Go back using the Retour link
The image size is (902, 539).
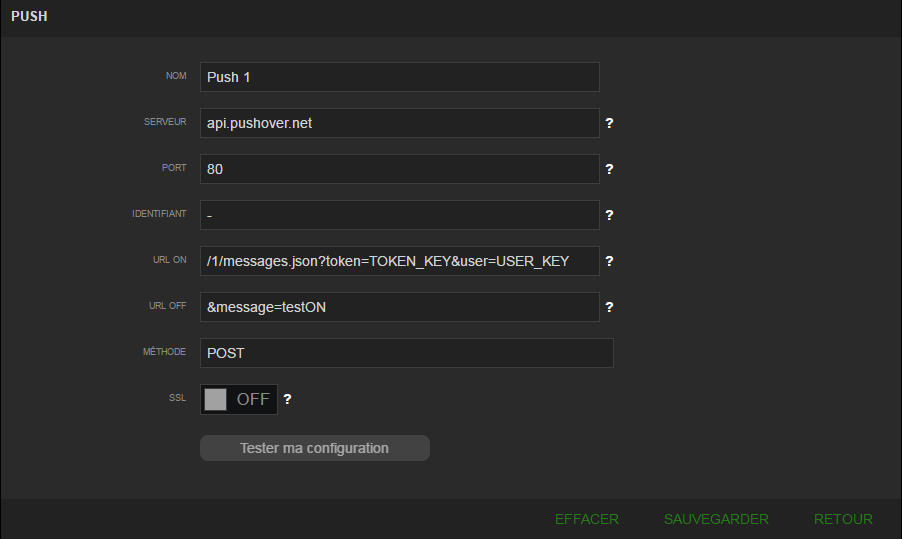pos(843,519)
